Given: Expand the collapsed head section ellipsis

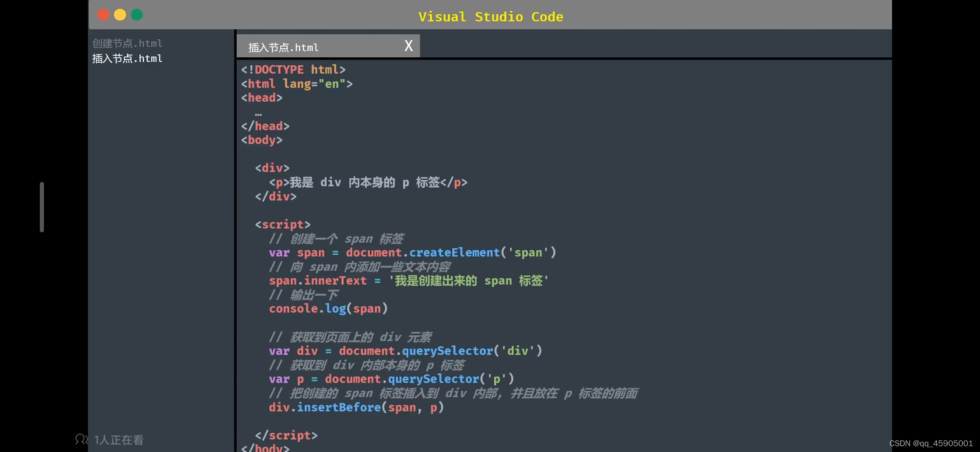Looking at the screenshot, I should 258,114.
